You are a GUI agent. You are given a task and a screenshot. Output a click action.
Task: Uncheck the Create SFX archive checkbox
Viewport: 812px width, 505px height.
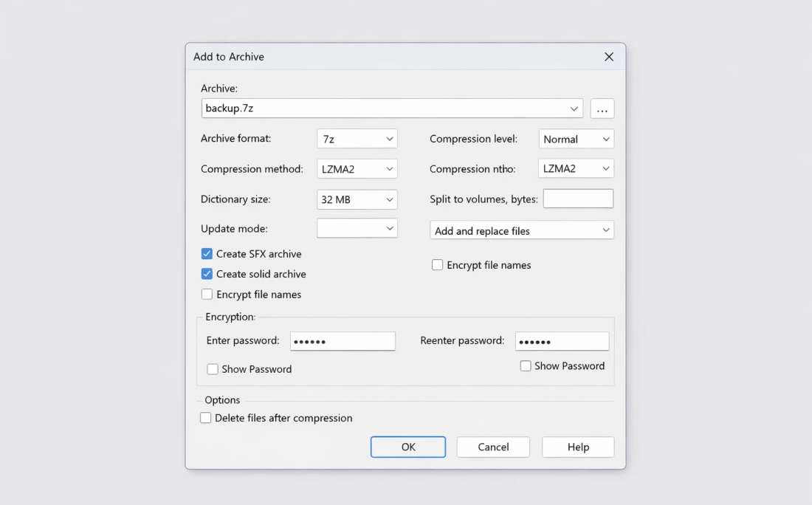207,254
